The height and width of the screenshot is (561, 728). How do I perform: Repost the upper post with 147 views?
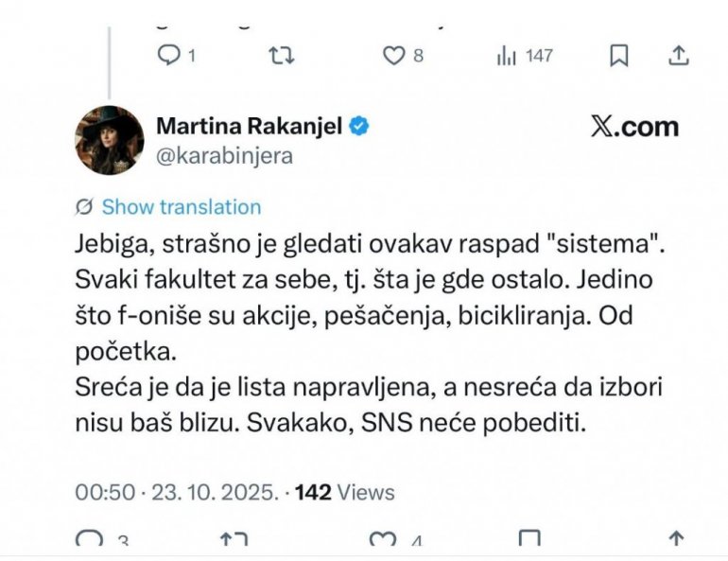pyautogui.click(x=281, y=57)
